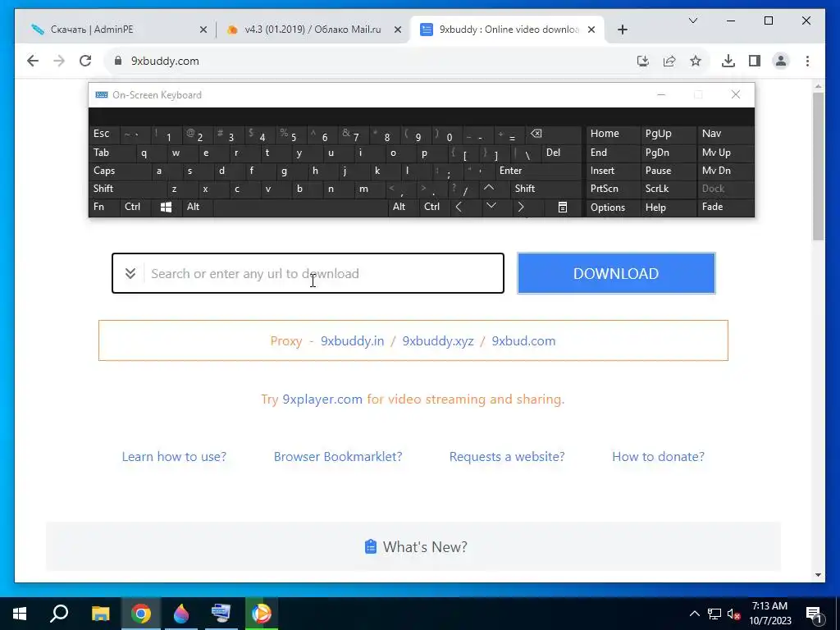The image size is (840, 630).
Task: Open the Windows Start menu
Action: click(20, 614)
